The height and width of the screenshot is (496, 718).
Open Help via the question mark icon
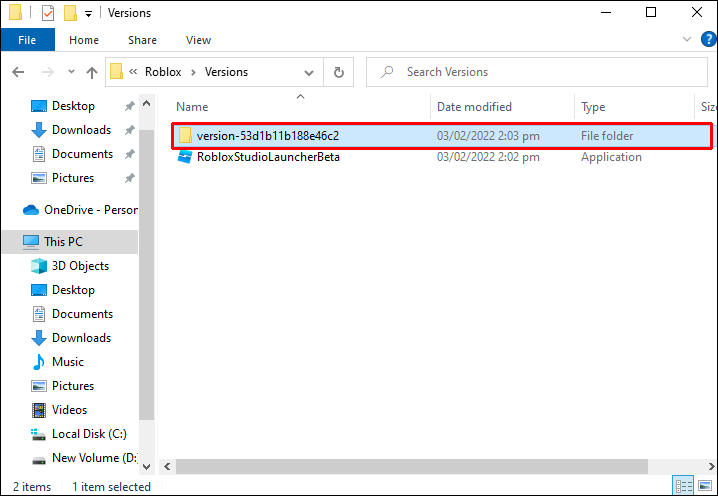pyautogui.click(x=709, y=39)
